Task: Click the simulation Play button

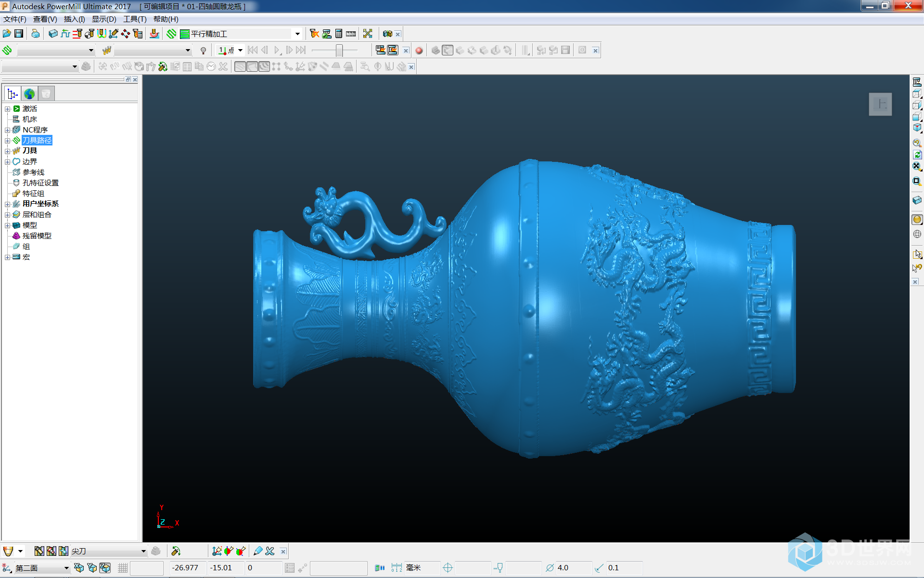Action: (x=277, y=50)
